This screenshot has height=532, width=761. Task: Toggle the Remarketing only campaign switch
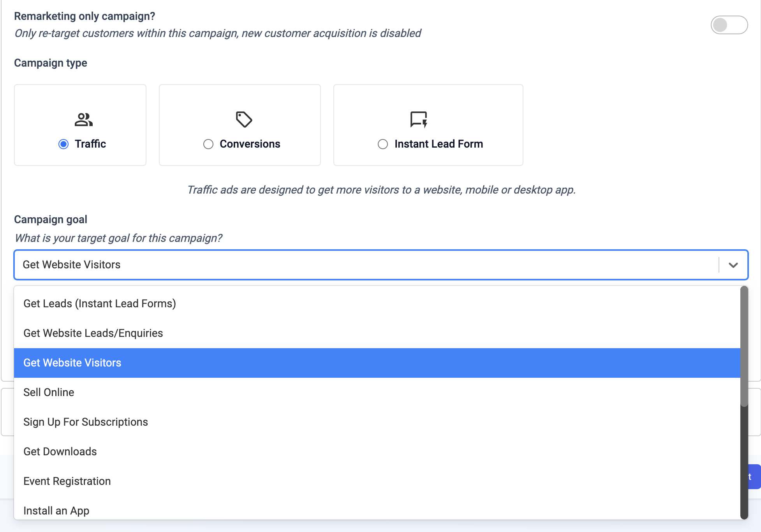729,25
